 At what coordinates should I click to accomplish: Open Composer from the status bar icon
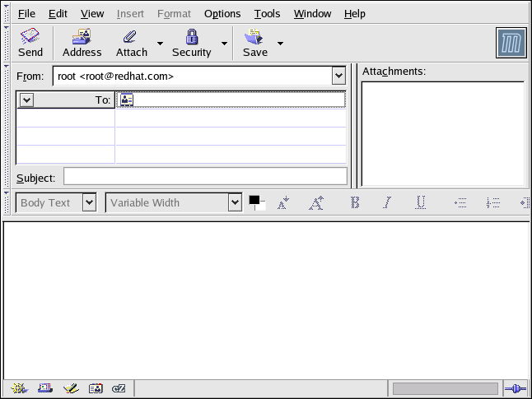(x=71, y=388)
